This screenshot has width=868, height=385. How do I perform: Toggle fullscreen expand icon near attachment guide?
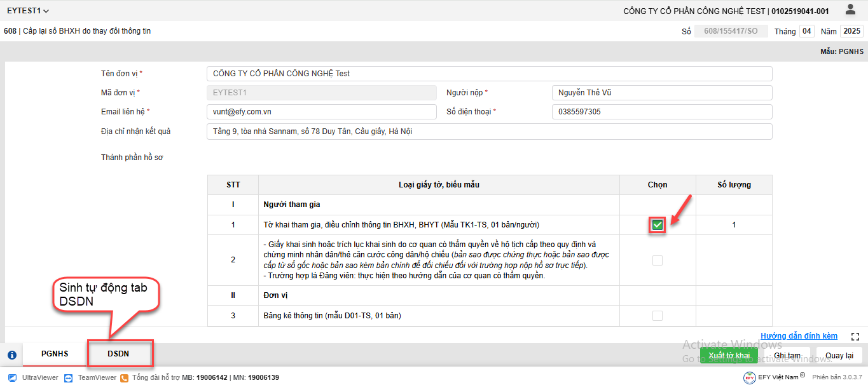pos(855,337)
